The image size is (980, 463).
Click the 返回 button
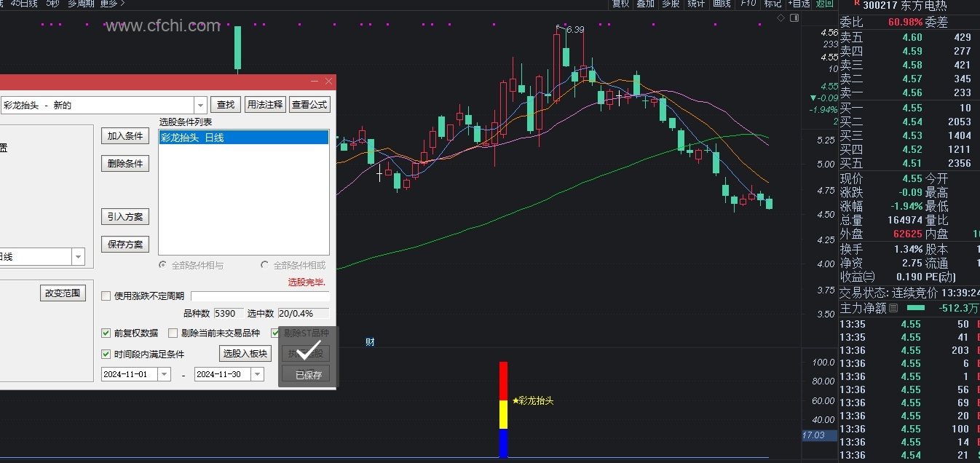click(x=824, y=4)
